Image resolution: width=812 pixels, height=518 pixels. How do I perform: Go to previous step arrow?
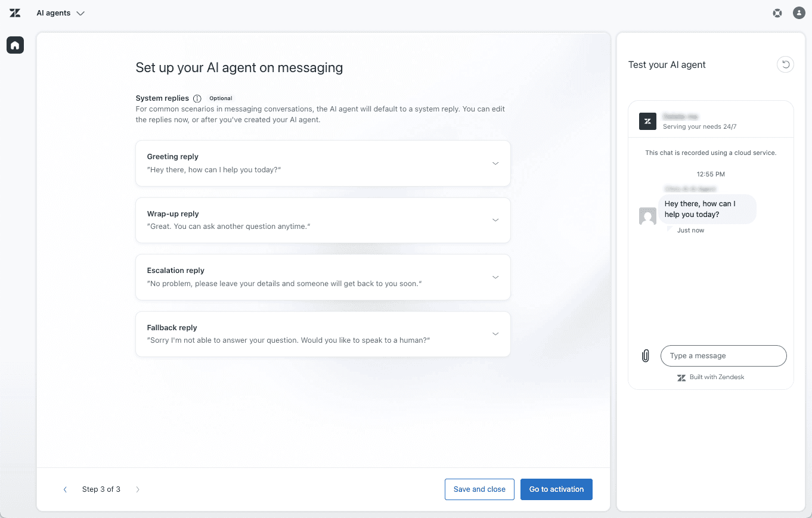coord(65,489)
